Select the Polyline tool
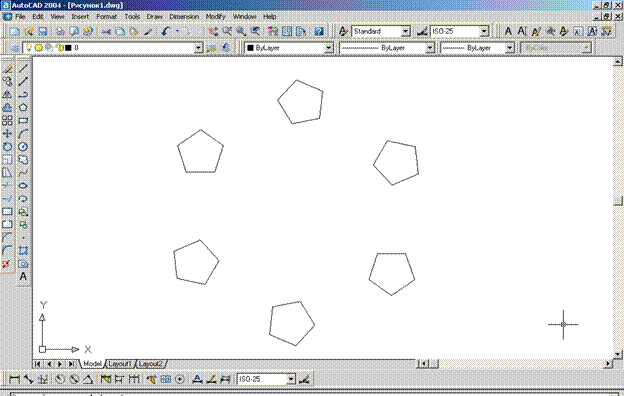Viewport: 624px width, 396px height. click(23, 95)
